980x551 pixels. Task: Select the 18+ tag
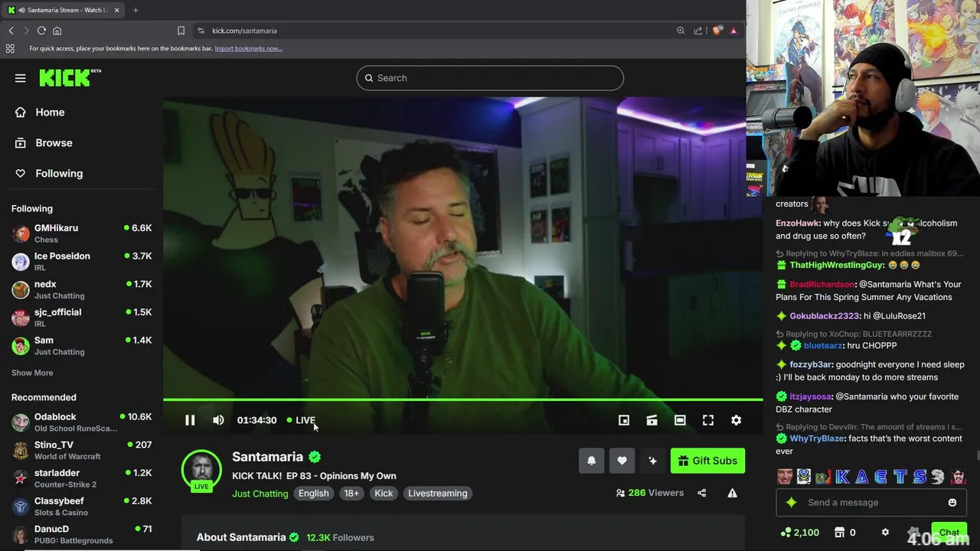[351, 494]
